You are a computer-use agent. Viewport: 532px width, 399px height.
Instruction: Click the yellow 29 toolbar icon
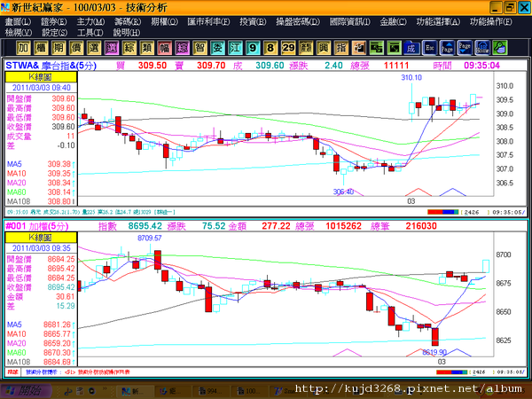[288, 48]
